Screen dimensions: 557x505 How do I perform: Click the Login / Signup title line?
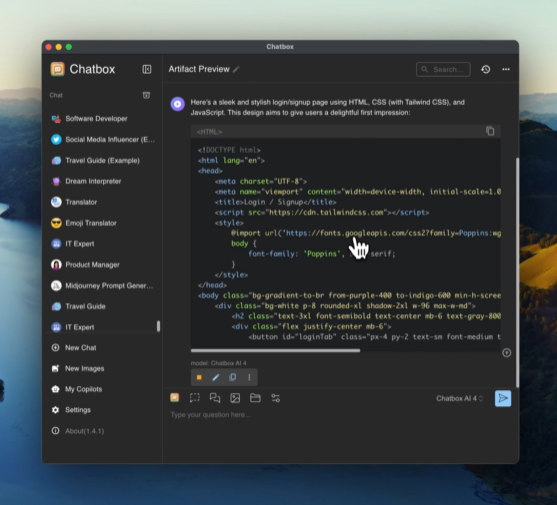[x=275, y=202]
